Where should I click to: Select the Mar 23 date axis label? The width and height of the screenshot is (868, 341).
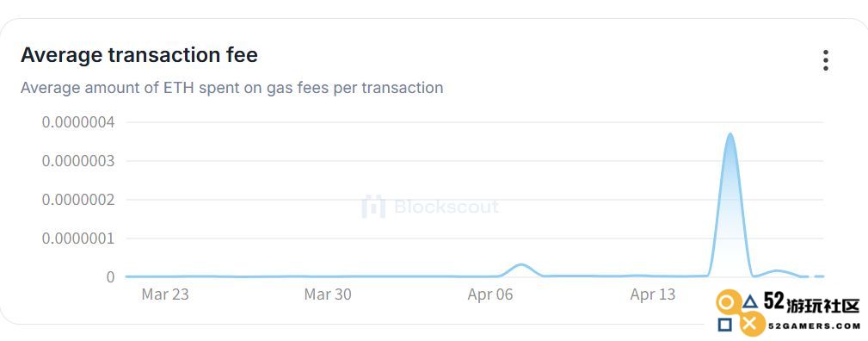(165, 294)
